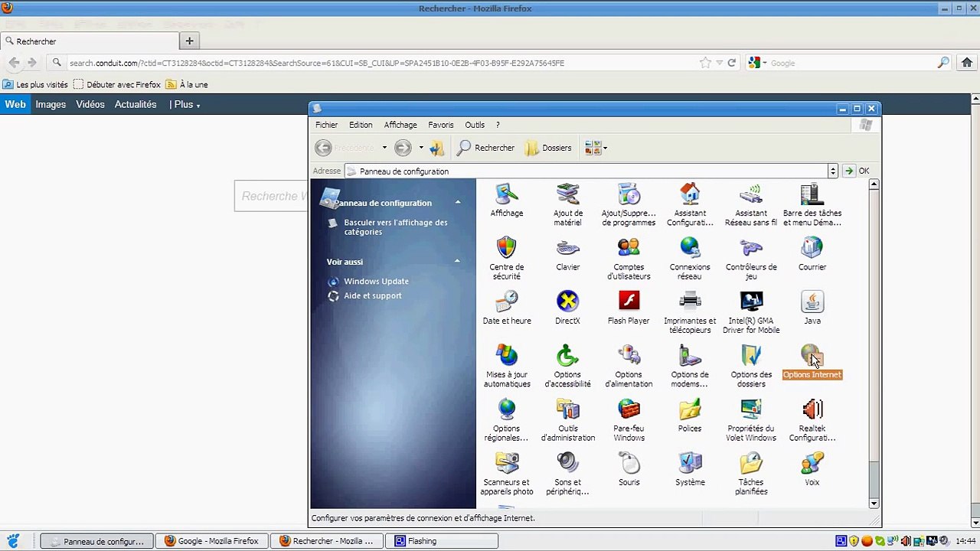Open the Favoris menu
This screenshot has width=980, height=551.
441,125
